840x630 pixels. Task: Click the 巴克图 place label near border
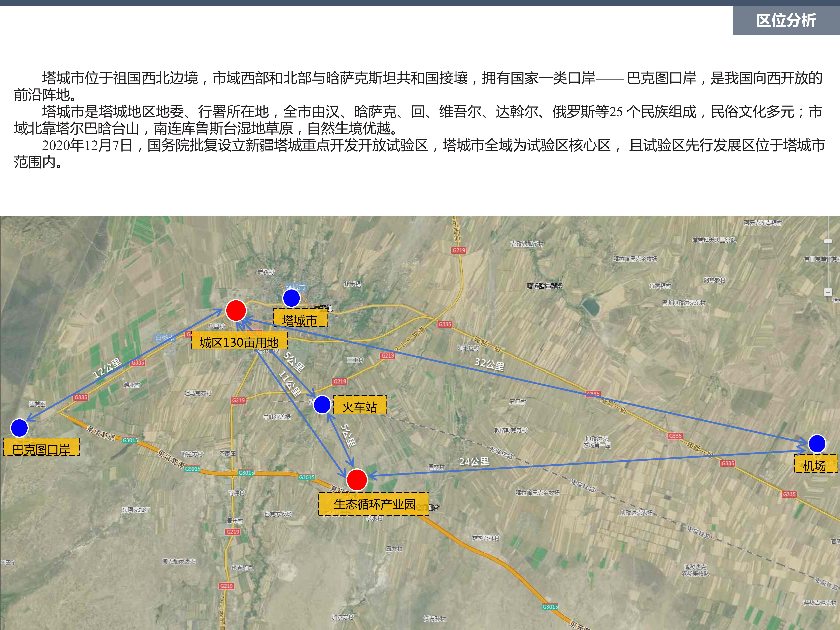[38, 404]
